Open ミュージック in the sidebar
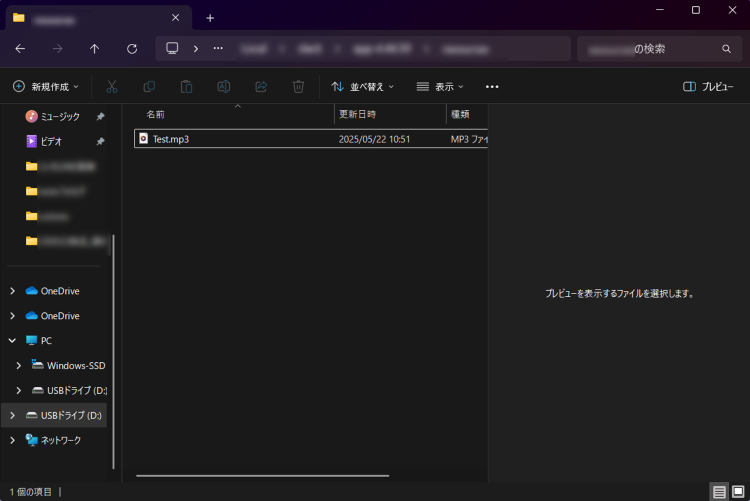Screen dimensions: 750x501 point(60,116)
